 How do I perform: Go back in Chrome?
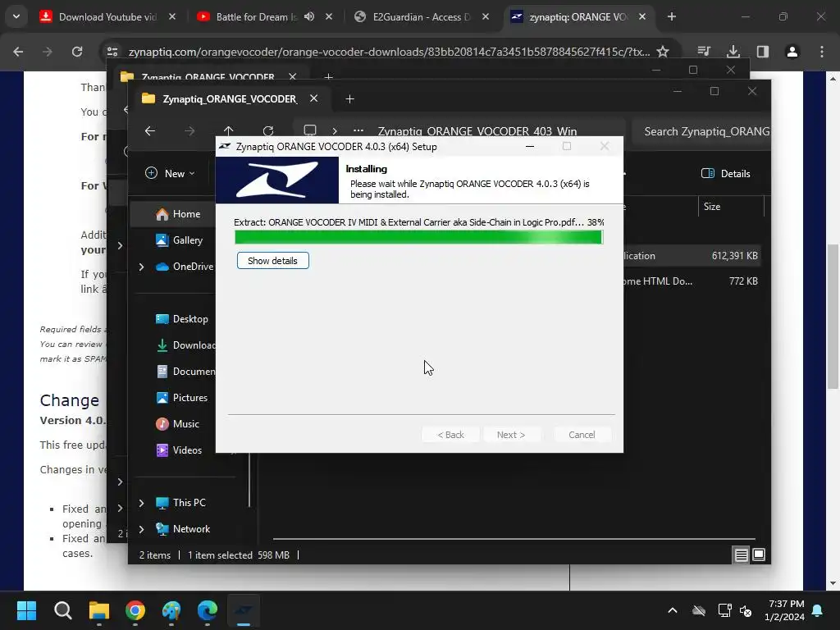point(18,52)
